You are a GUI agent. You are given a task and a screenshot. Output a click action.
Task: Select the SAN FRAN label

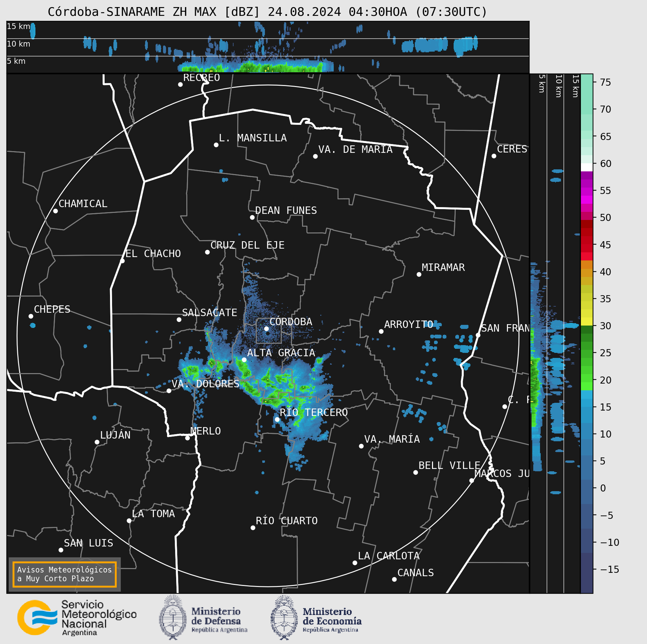pos(505,328)
